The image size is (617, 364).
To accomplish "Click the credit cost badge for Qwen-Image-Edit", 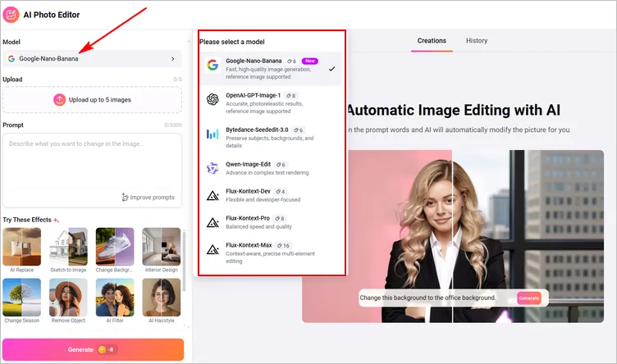I will [281, 165].
